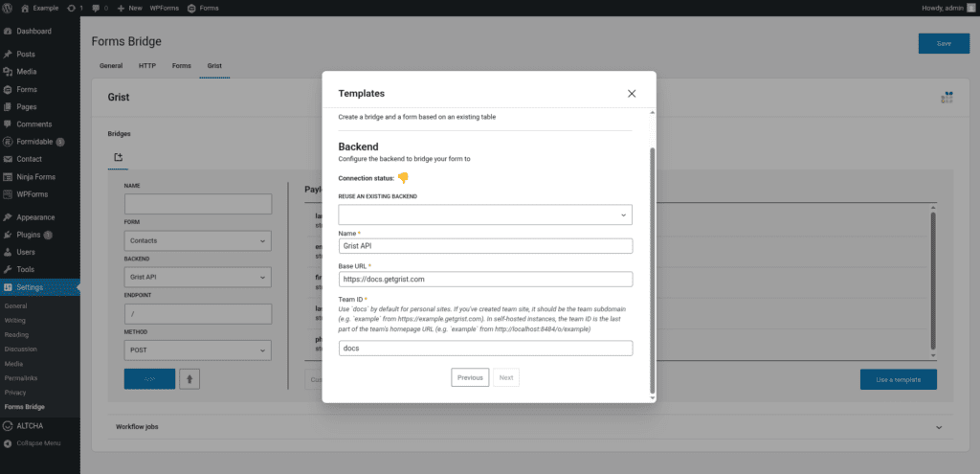Screen dimensions: 980x474
Task: Expand the Workflow jobs section
Action: 530,427
